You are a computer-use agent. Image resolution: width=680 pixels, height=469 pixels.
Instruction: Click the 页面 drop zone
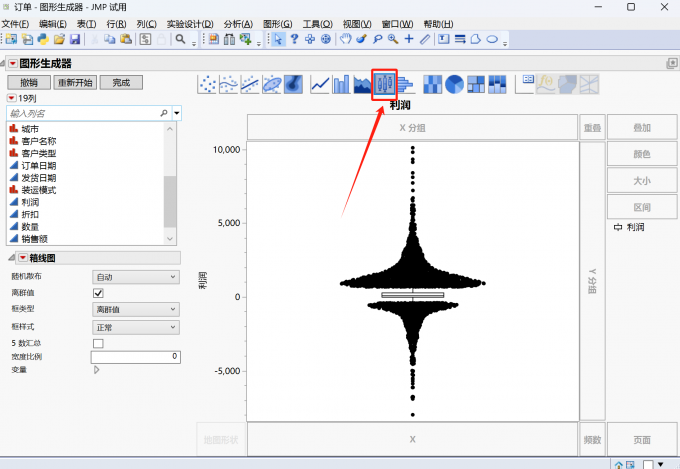(642, 439)
